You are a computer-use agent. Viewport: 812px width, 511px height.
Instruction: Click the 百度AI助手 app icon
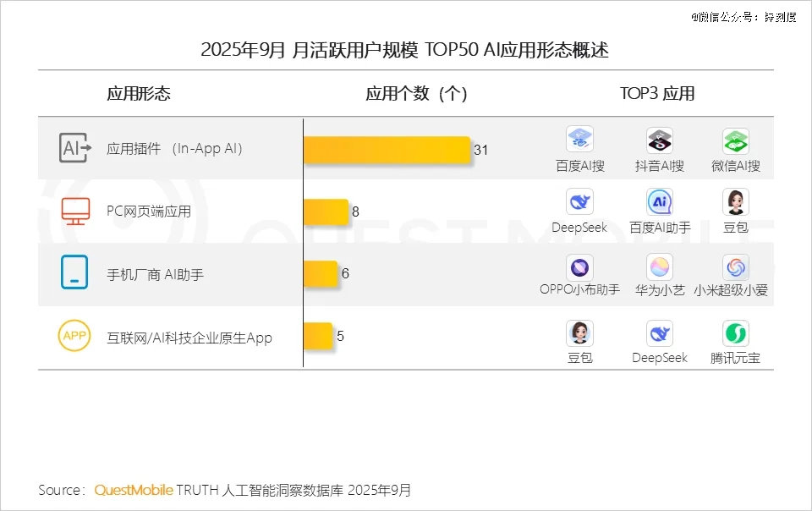click(660, 201)
